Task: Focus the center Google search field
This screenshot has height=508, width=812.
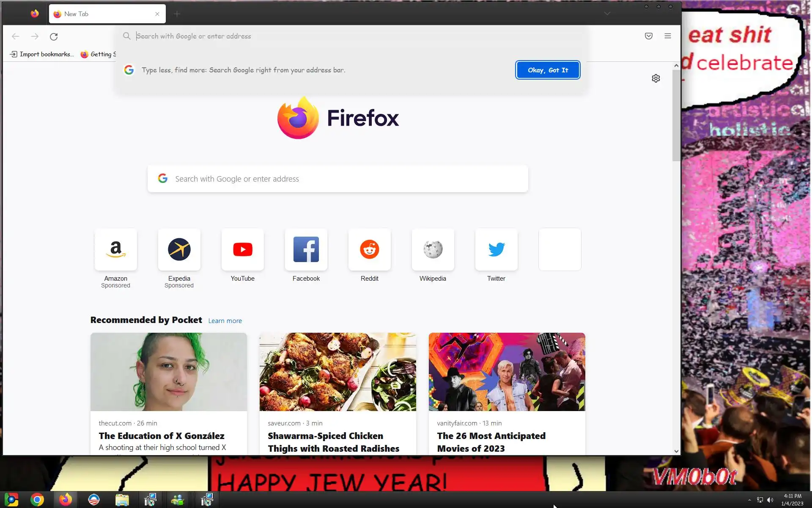Action: coord(338,179)
